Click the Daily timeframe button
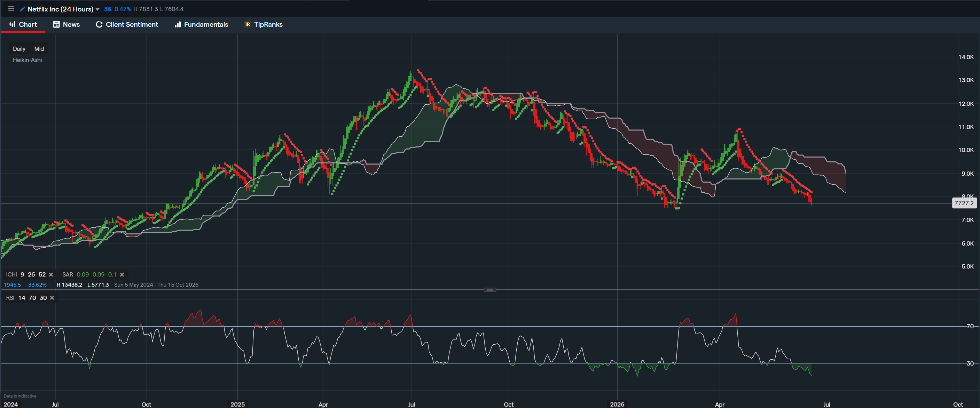Viewport: 980px width, 408px height. [19, 49]
